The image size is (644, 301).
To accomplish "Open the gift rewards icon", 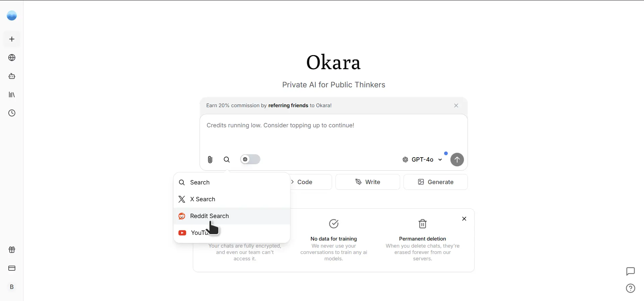I will point(12,250).
